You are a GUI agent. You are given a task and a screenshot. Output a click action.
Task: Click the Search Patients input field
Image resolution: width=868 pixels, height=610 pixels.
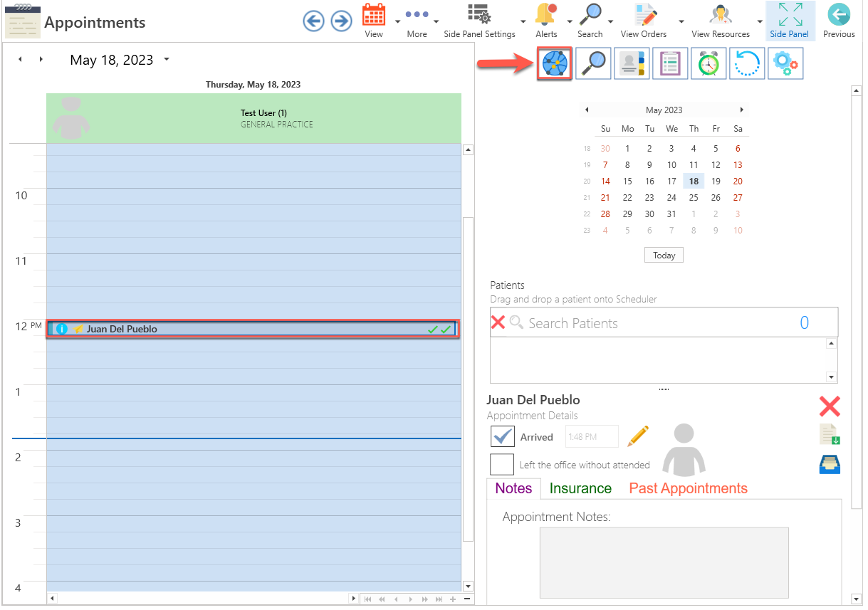(664, 323)
